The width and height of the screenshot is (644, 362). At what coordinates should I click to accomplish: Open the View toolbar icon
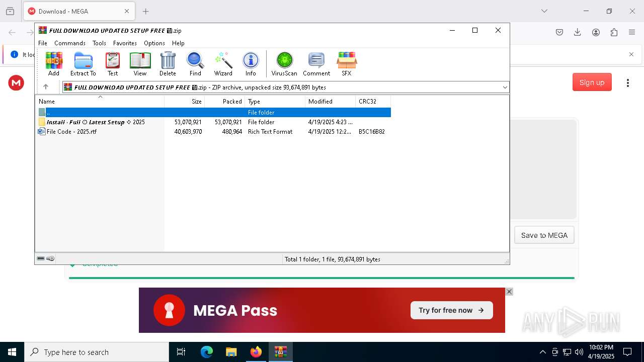[x=140, y=64]
